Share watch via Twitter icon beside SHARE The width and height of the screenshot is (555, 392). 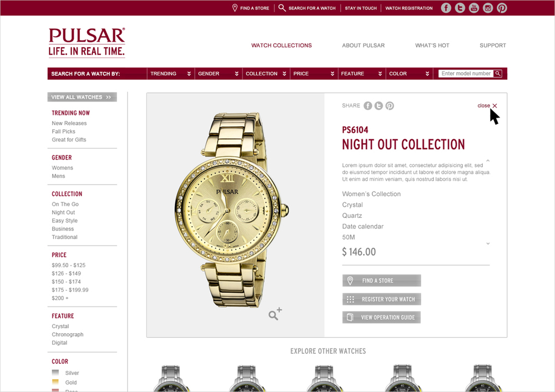click(379, 106)
